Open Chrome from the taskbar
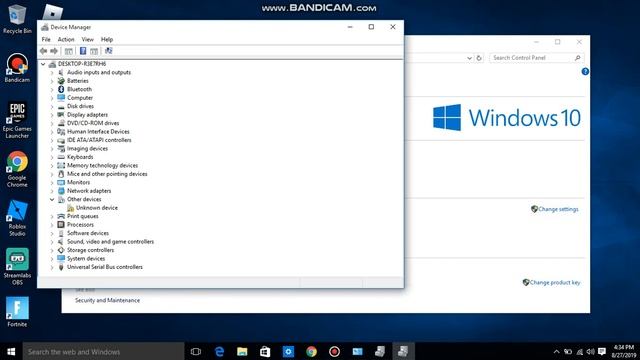Screen dimensions: 640x360 click(311, 351)
